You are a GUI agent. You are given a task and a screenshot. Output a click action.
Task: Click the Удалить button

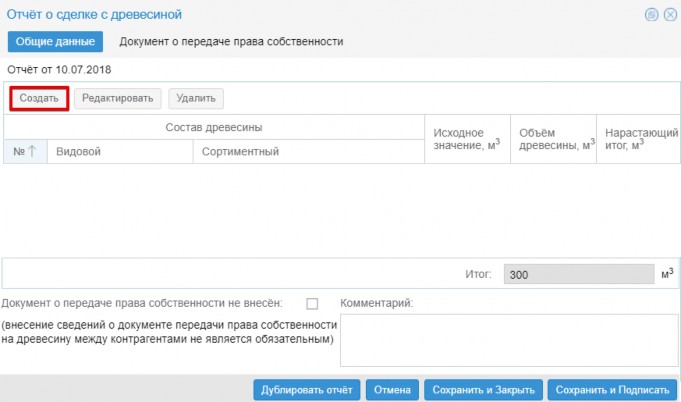pyautogui.click(x=196, y=99)
